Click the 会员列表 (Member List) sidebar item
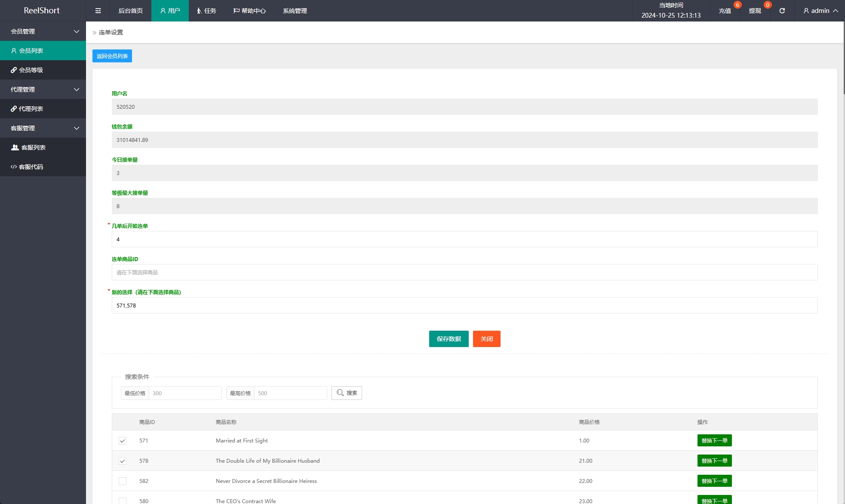Screen dimensions: 845x504 tap(43, 50)
